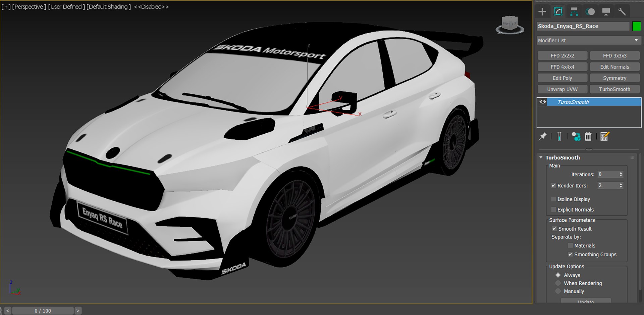The height and width of the screenshot is (315, 644).
Task: Add the Edit Normals modifier
Action: point(614,67)
